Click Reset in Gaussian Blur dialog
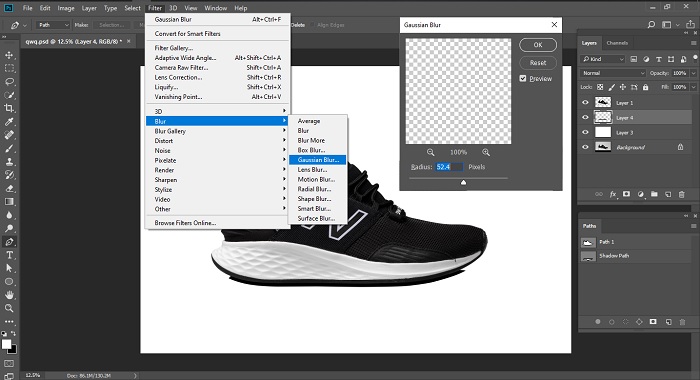700x380 pixels. coord(538,63)
